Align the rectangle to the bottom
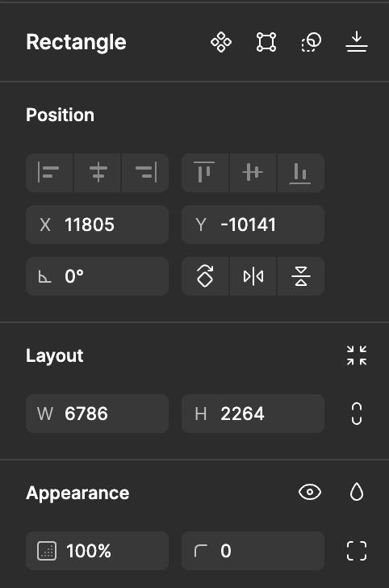Image resolution: width=389 pixels, height=588 pixels. [x=301, y=173]
